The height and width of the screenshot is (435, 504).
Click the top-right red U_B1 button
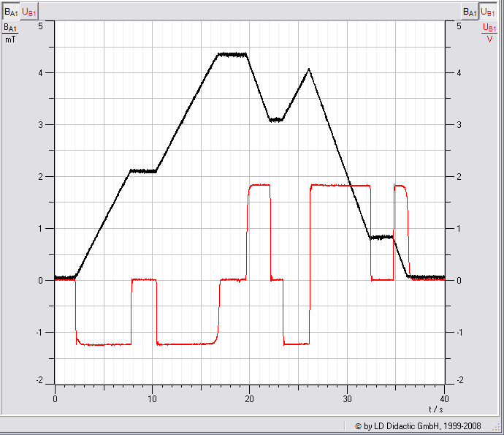(x=489, y=12)
